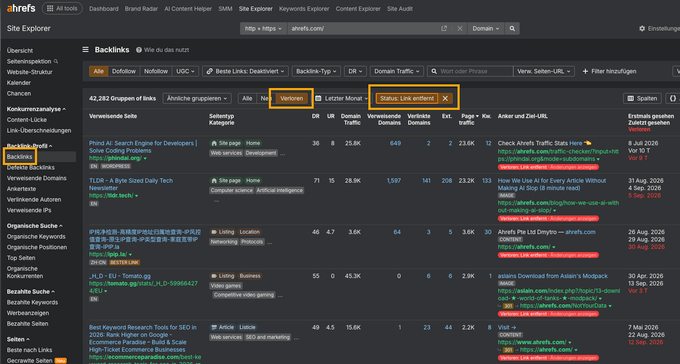
Task: Open Site Audit in top navigation
Action: pos(400,9)
